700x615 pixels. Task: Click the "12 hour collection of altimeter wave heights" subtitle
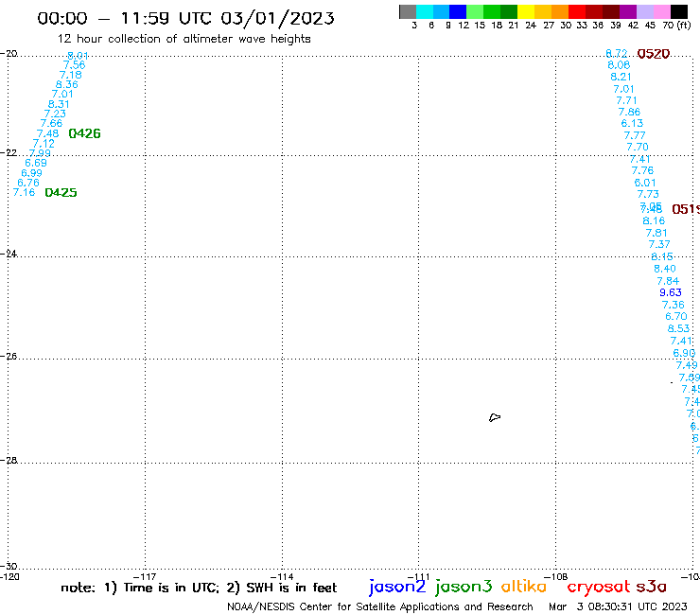[184, 39]
